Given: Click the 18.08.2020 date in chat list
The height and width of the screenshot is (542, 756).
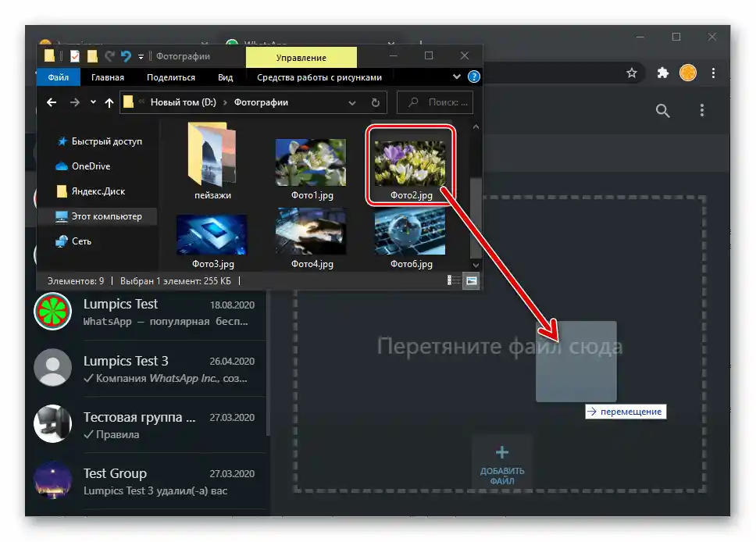Looking at the screenshot, I should [x=232, y=305].
